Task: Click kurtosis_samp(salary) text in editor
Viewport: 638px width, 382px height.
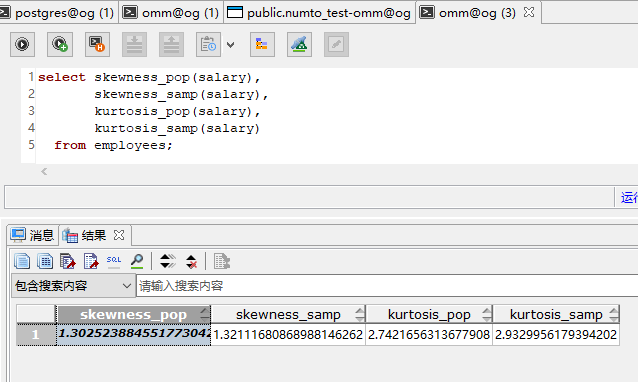Action: [x=177, y=129]
